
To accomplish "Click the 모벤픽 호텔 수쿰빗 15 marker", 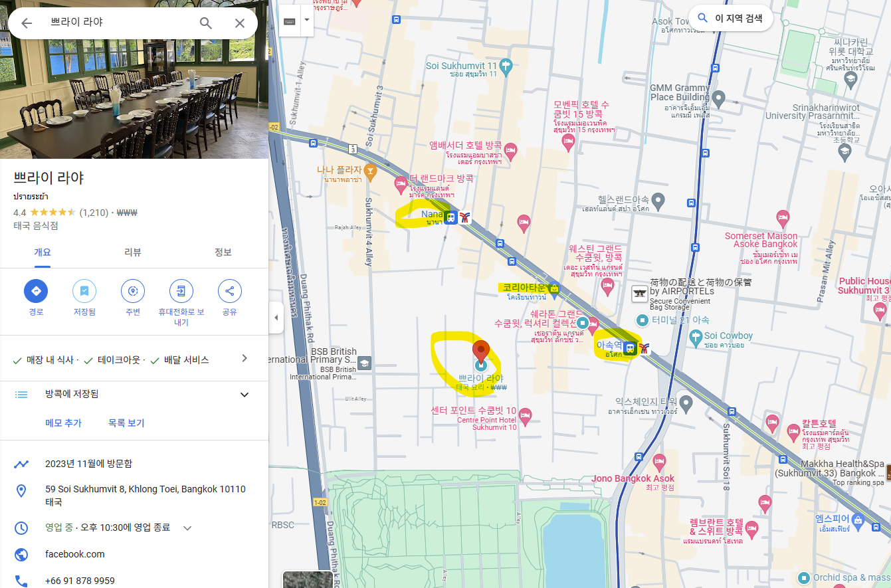I will [567, 142].
